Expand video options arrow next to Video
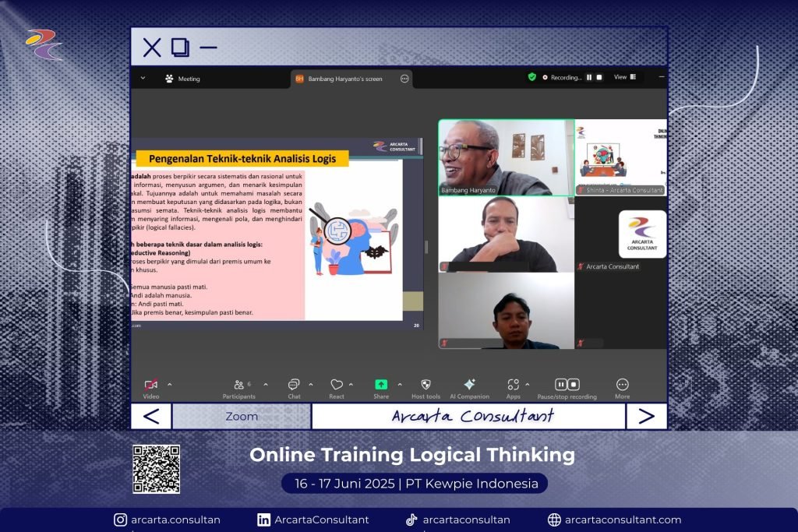The width and height of the screenshot is (798, 532). pyautogui.click(x=170, y=384)
